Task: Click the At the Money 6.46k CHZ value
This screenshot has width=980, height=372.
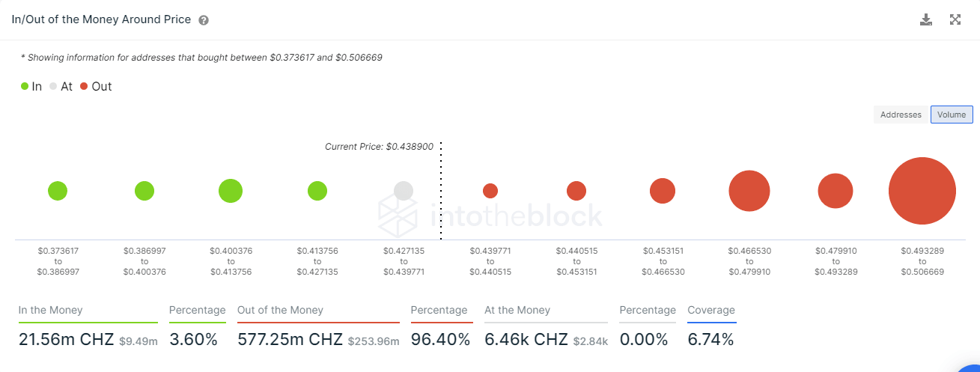Action: 526,340
